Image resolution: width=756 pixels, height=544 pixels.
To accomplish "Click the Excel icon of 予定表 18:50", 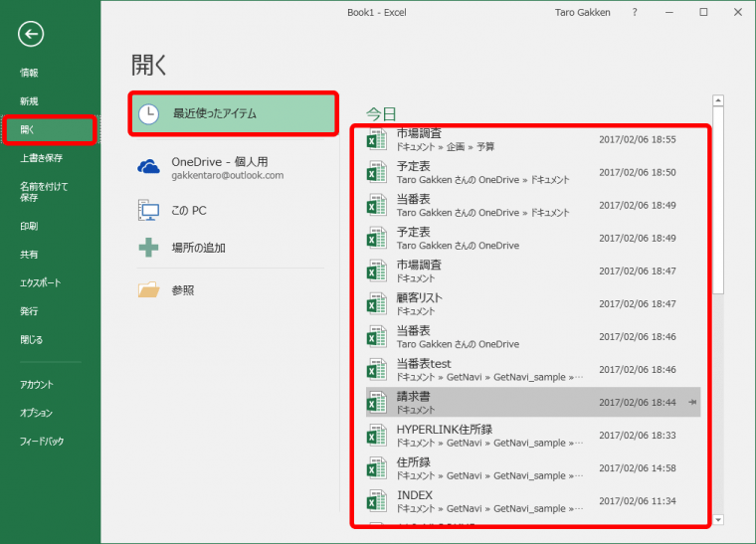I will [x=377, y=172].
